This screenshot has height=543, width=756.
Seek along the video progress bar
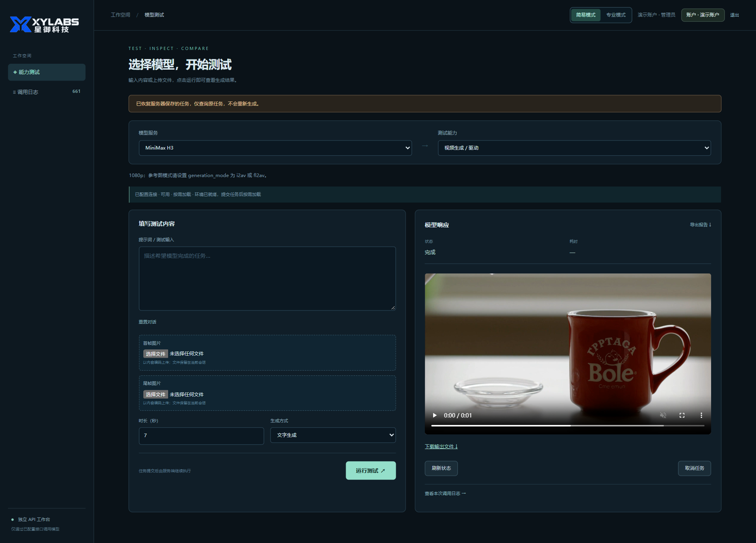(x=568, y=425)
